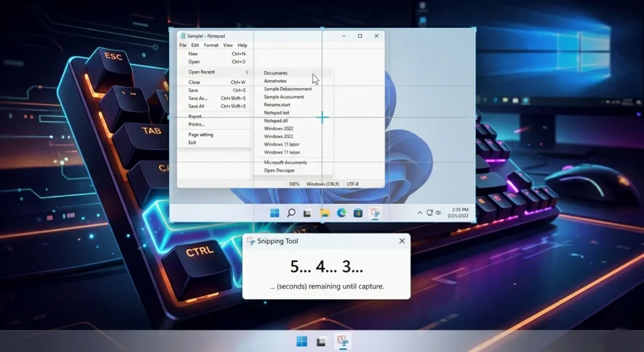Open the Help menu in Notepad
644x352 pixels.
click(242, 45)
